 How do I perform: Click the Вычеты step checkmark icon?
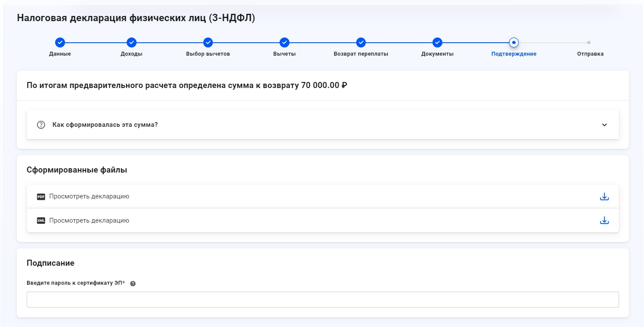click(284, 42)
